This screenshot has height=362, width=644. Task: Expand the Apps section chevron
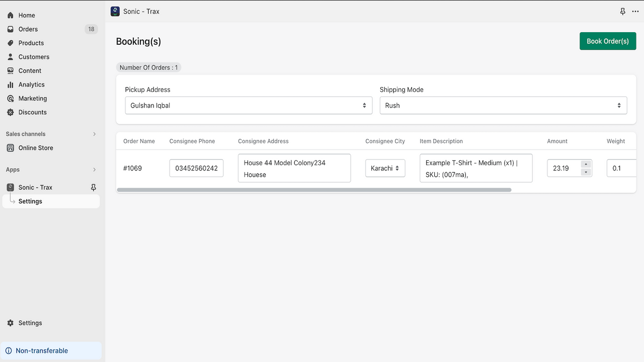click(x=94, y=169)
